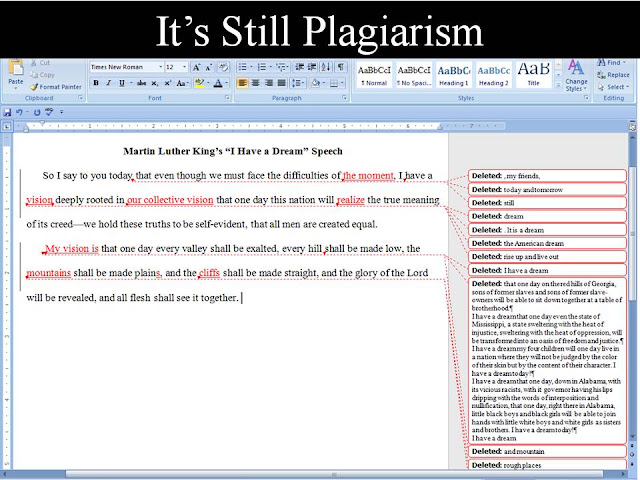Click Find in Editing group
Screen dimensions: 640x480
609,63
